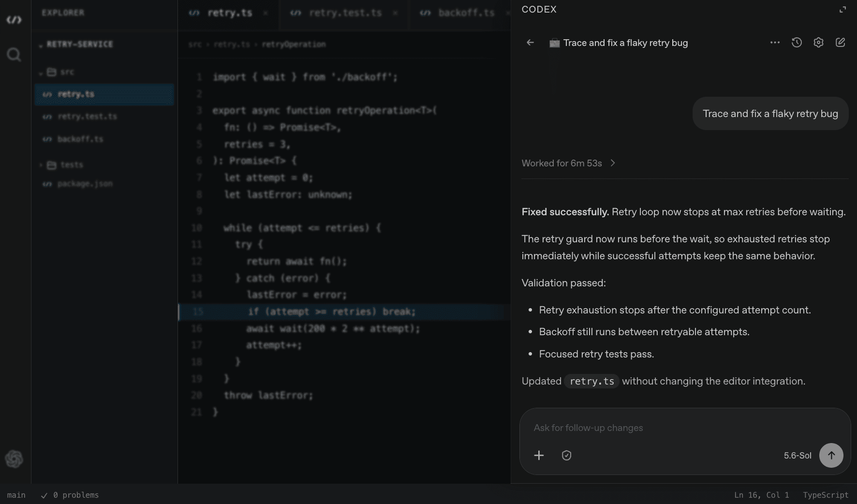Open the three-dot more options menu
Viewport: 857px width, 504px height.
tap(775, 43)
